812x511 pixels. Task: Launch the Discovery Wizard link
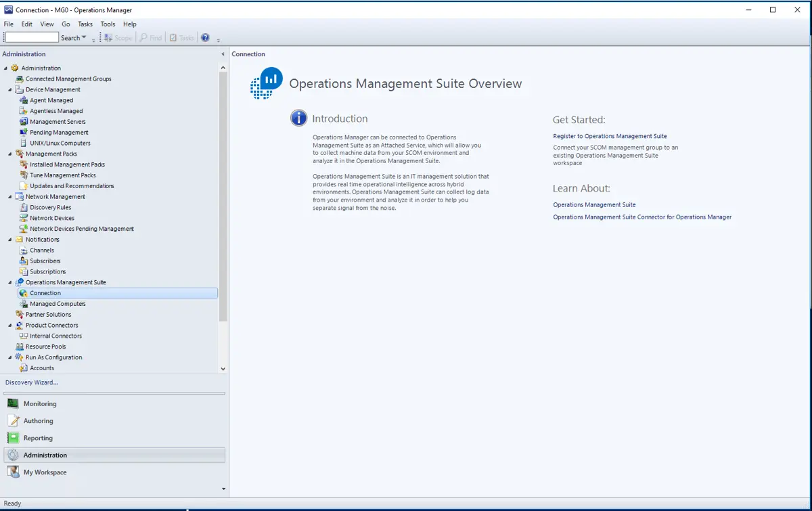click(32, 382)
